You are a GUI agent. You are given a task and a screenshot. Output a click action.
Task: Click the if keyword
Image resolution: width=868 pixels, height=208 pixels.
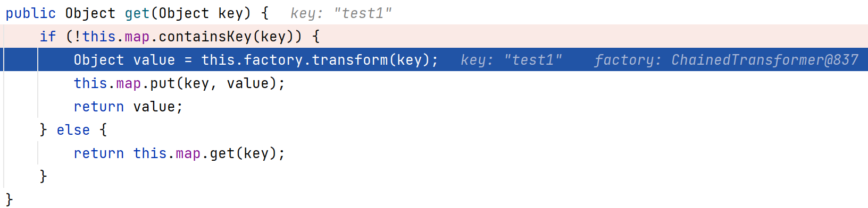click(48, 37)
